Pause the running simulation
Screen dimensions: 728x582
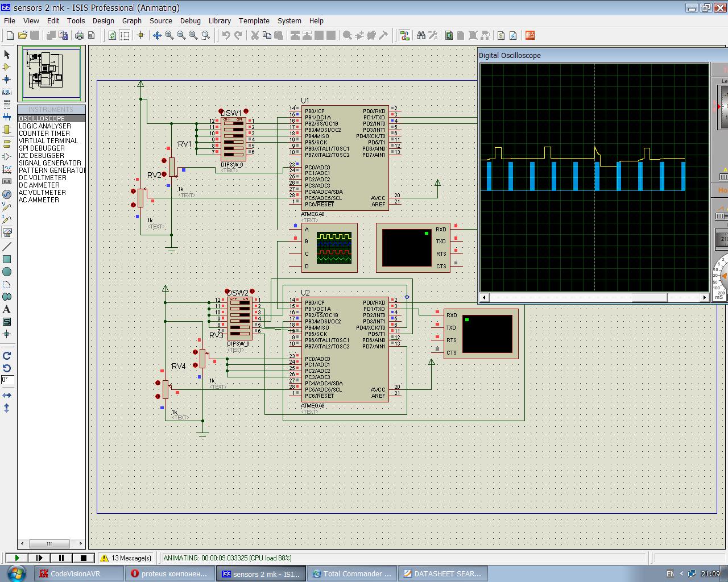pyautogui.click(x=61, y=558)
